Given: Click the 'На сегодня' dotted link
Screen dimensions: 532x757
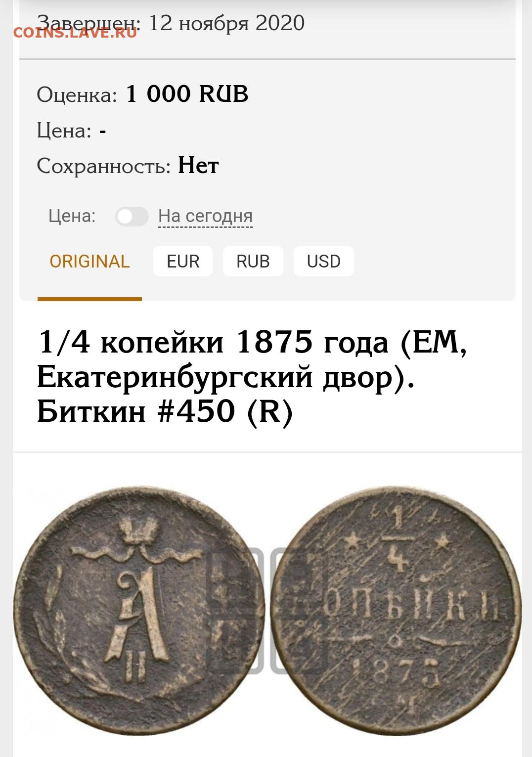Looking at the screenshot, I should pos(206,217).
